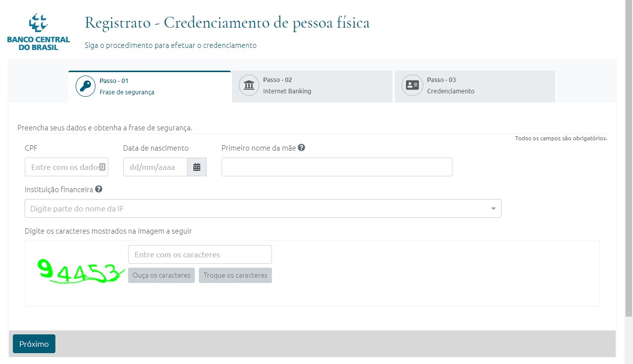Click 'Todos os campos são obrigatórios.' text

pyautogui.click(x=561, y=138)
